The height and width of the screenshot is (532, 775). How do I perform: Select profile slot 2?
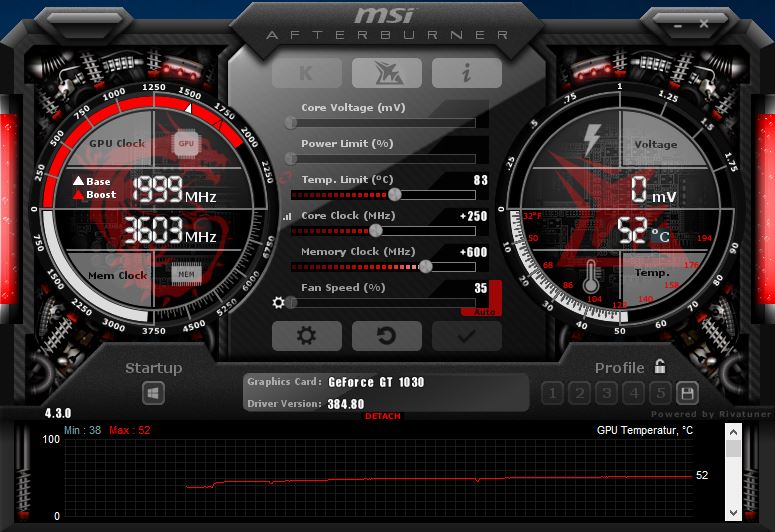tap(580, 394)
